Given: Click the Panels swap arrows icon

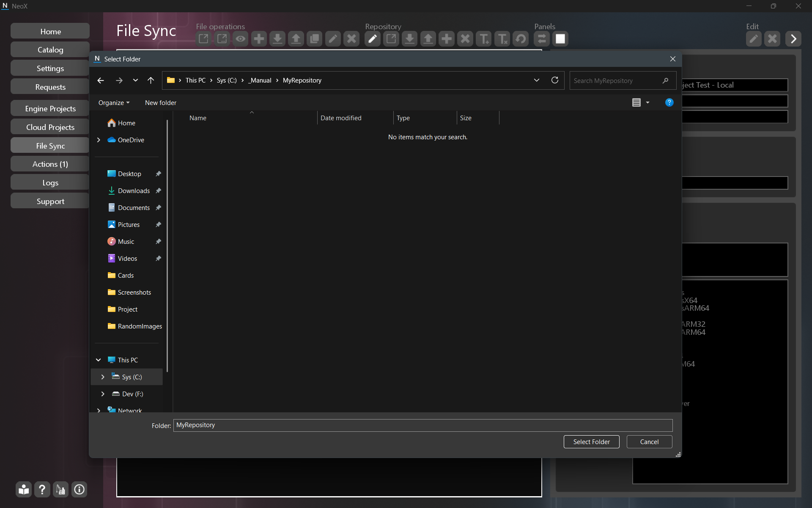Looking at the screenshot, I should pyautogui.click(x=542, y=39).
